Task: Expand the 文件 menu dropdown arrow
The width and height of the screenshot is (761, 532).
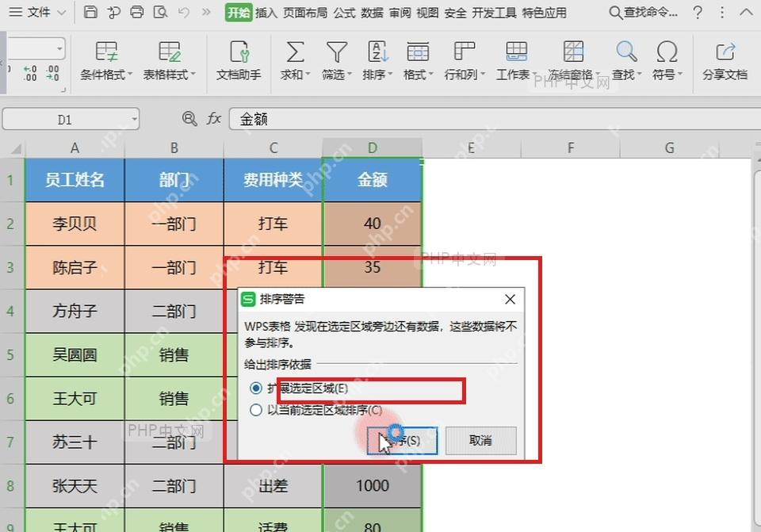Action: (x=62, y=13)
